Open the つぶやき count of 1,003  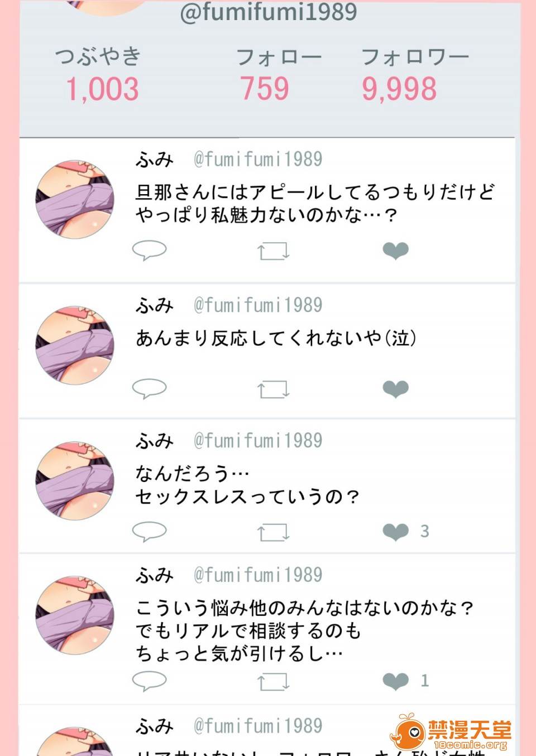tap(103, 89)
